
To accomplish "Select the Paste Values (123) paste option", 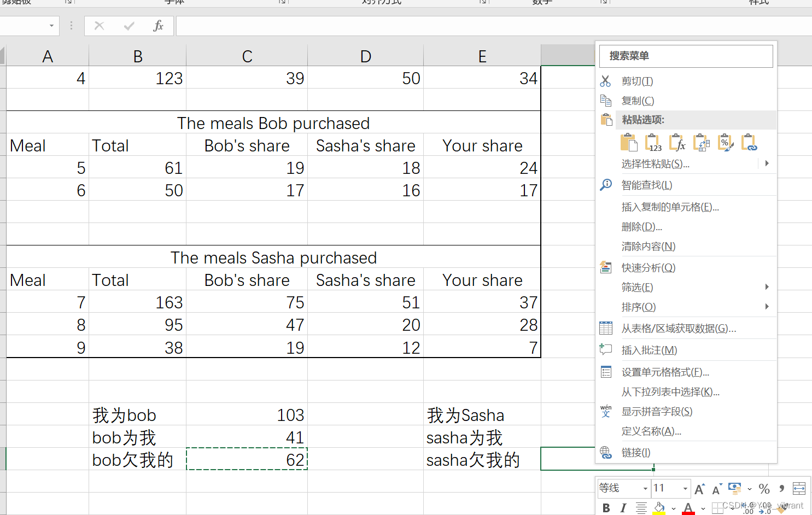I will click(653, 142).
